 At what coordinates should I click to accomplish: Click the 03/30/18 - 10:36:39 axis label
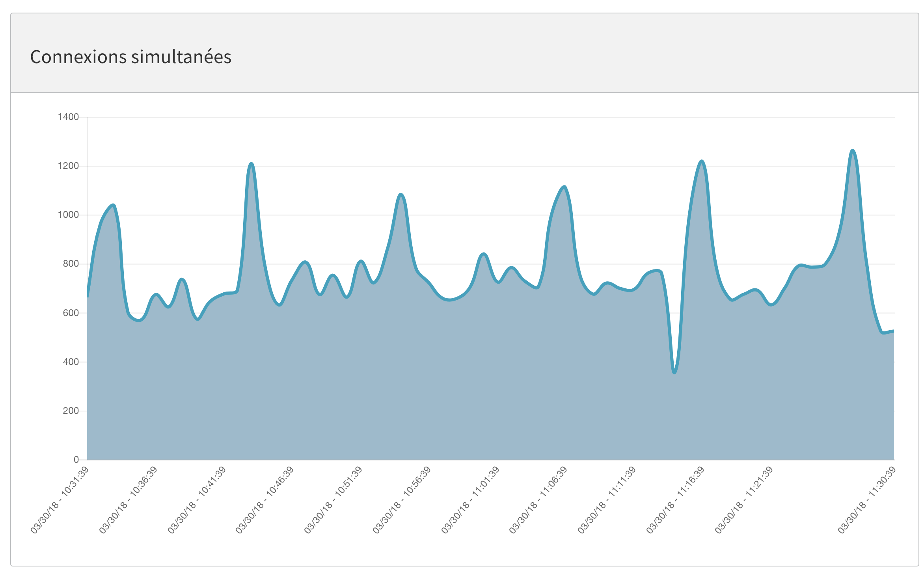(x=128, y=500)
